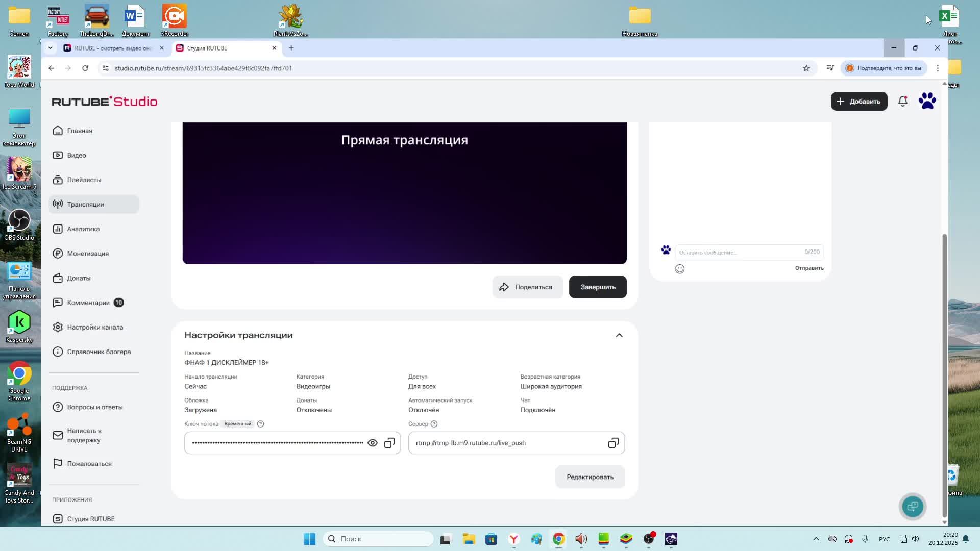980x551 pixels.
Task: Show hidden system tray icons
Action: tap(816, 539)
